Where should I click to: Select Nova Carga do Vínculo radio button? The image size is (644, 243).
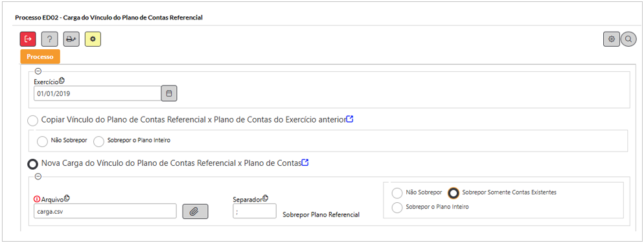tap(32, 164)
